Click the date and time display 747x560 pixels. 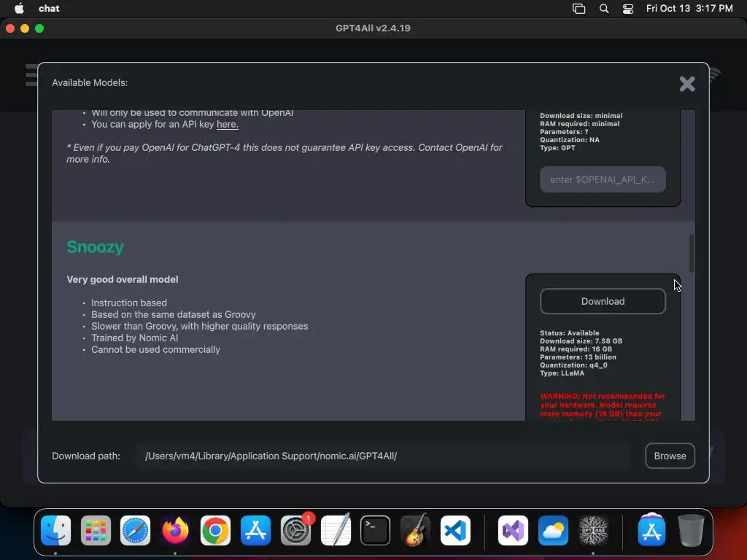689,8
